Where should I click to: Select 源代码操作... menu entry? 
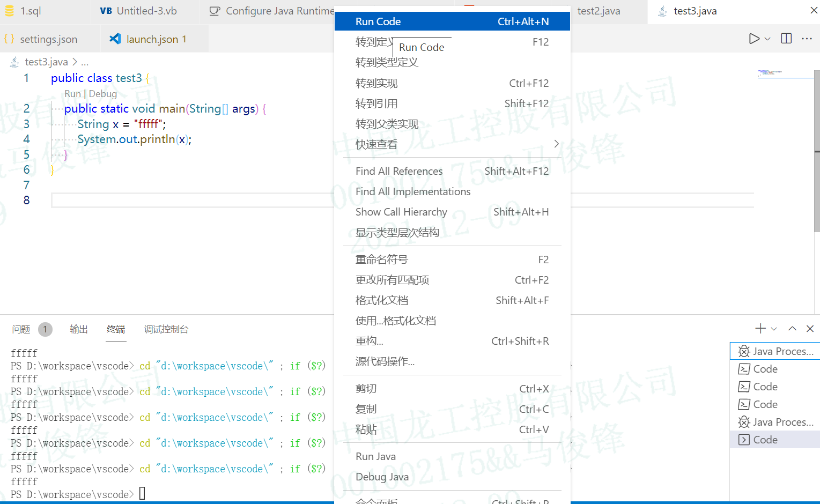coord(452,361)
